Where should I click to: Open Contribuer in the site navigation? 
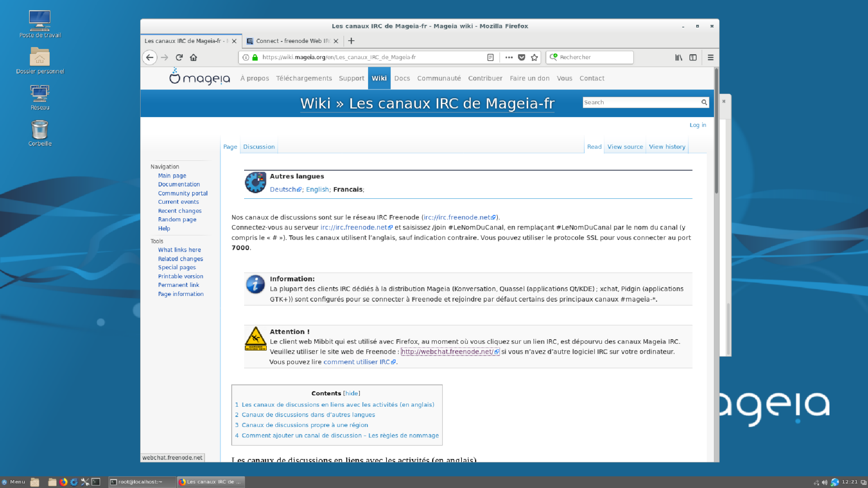485,78
